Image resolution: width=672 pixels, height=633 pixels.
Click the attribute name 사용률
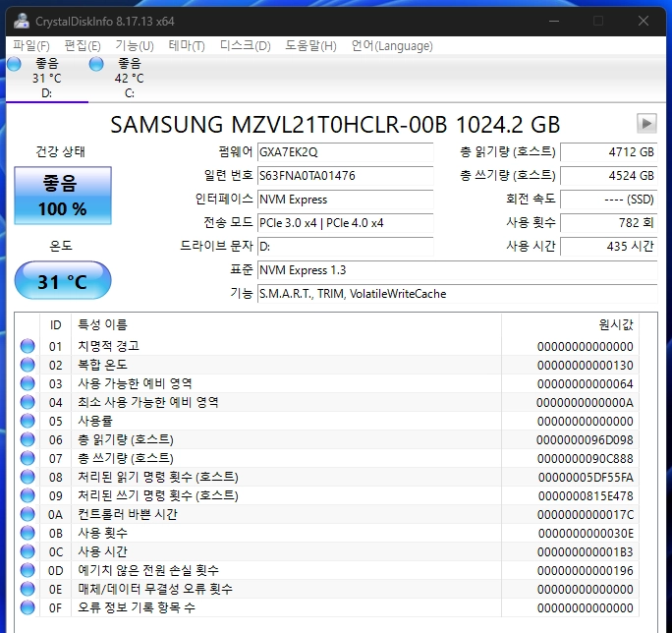(x=94, y=421)
